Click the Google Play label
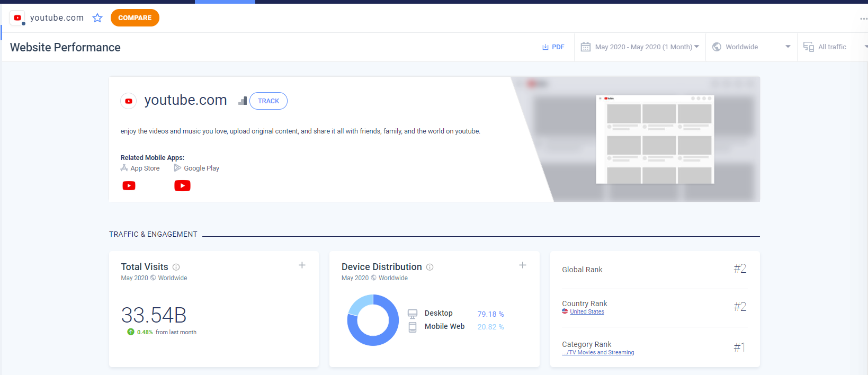868x375 pixels. coord(201,168)
